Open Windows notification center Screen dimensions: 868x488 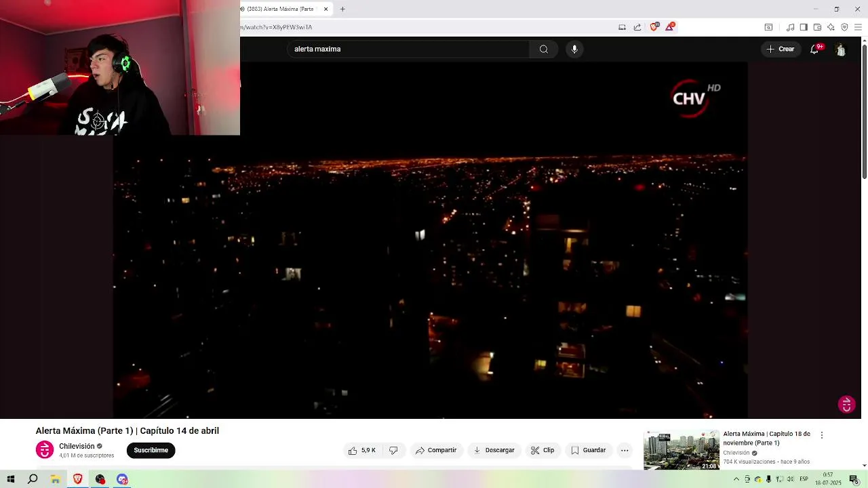click(x=854, y=479)
